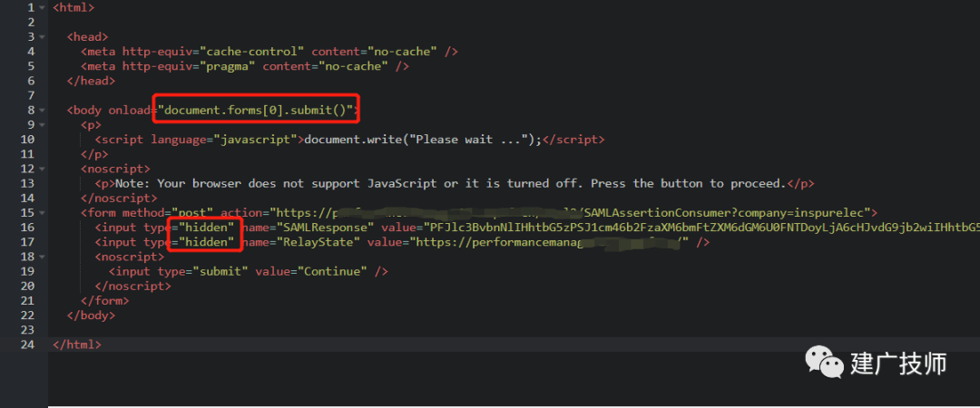Screen dimensions: 980x408
Task: Click line number 23 in the gutter
Action: (x=27, y=330)
